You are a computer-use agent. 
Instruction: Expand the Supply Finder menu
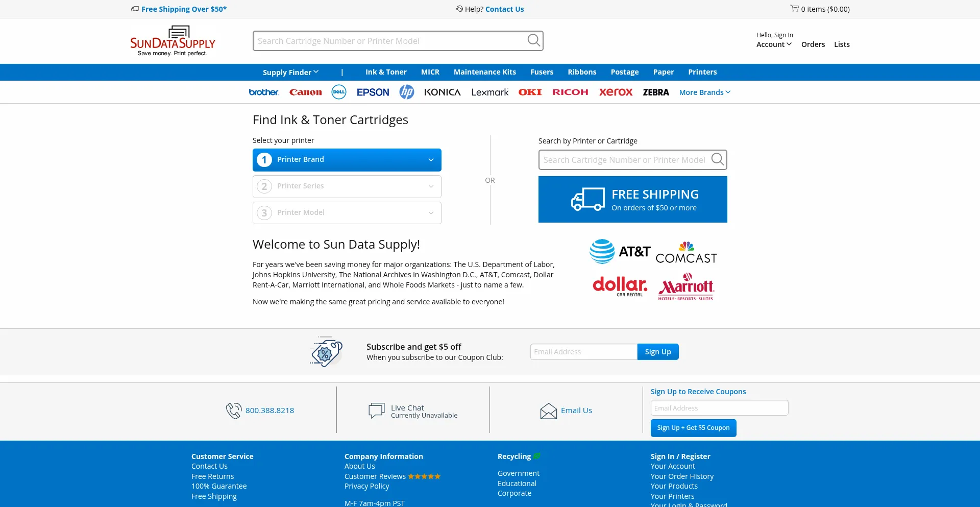click(x=290, y=72)
